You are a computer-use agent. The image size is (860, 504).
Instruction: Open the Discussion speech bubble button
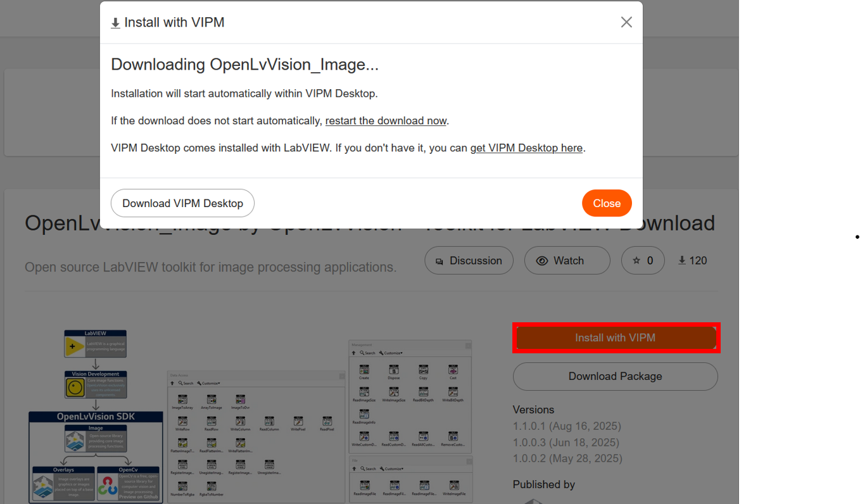point(469,260)
